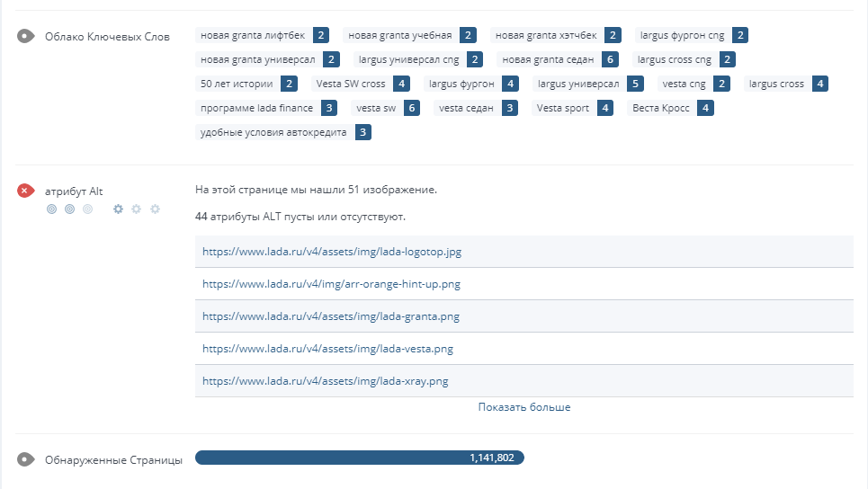Click the count badge 5 next to largus универсал

[x=636, y=84]
